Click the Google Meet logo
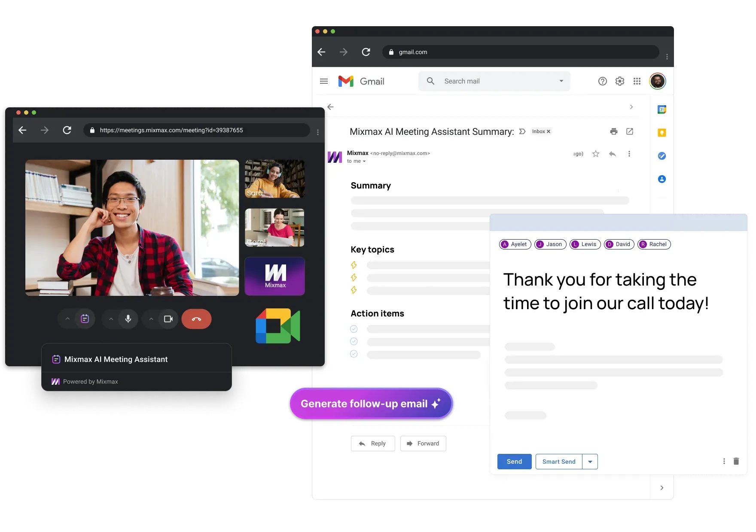Viewport: 756px width, 532px height. click(x=278, y=326)
